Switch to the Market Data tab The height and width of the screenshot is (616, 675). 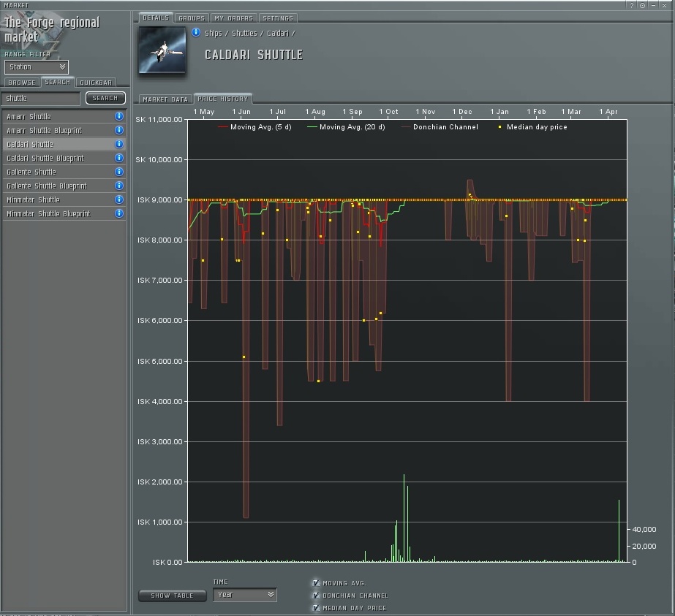pyautogui.click(x=165, y=99)
